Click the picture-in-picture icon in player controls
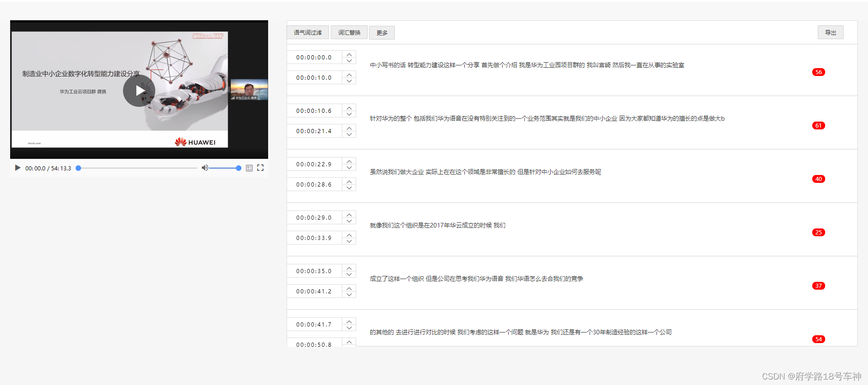The image size is (868, 385). (x=249, y=168)
